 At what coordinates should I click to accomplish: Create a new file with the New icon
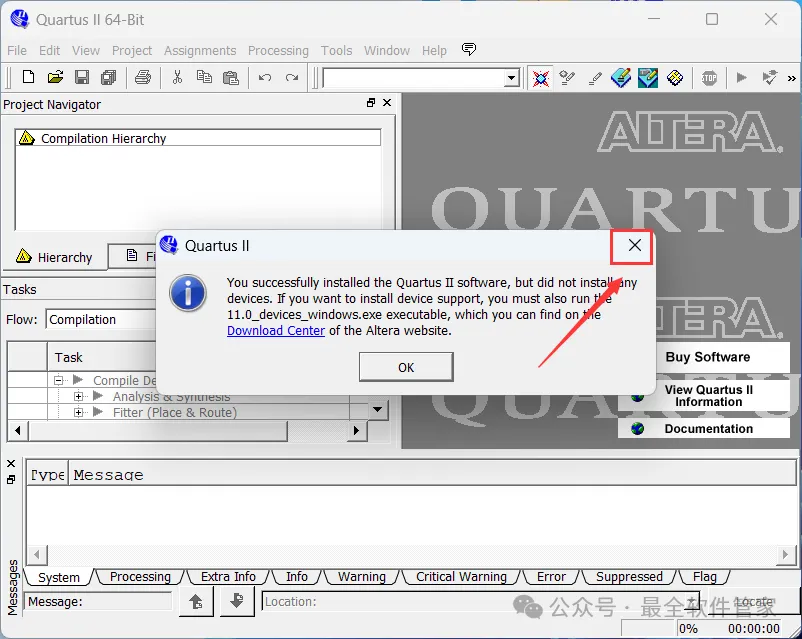pos(29,77)
